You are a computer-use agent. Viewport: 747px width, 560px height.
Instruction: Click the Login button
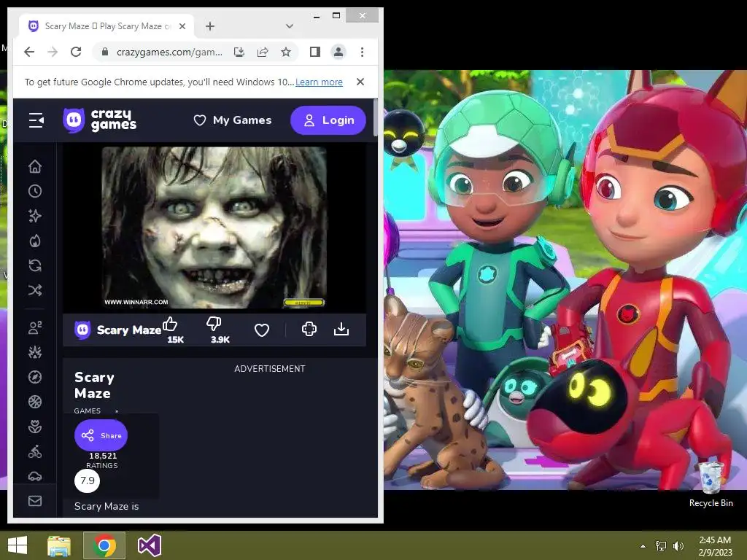click(328, 120)
